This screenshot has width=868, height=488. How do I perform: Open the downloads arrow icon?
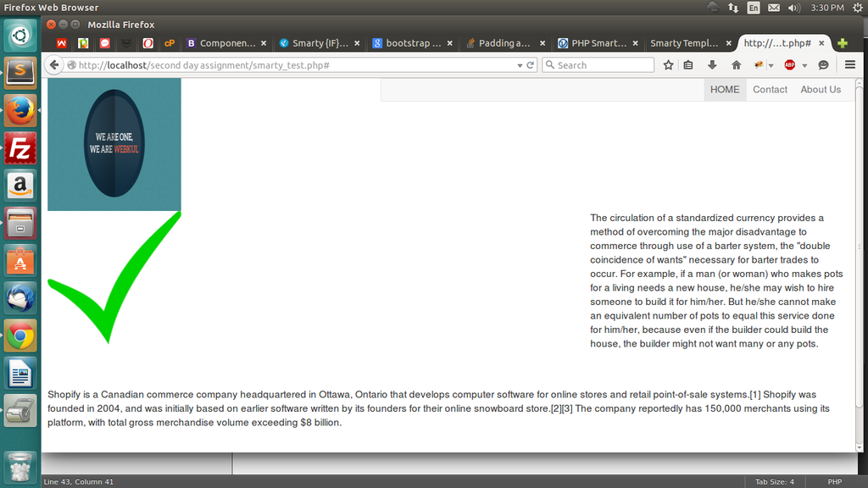712,64
